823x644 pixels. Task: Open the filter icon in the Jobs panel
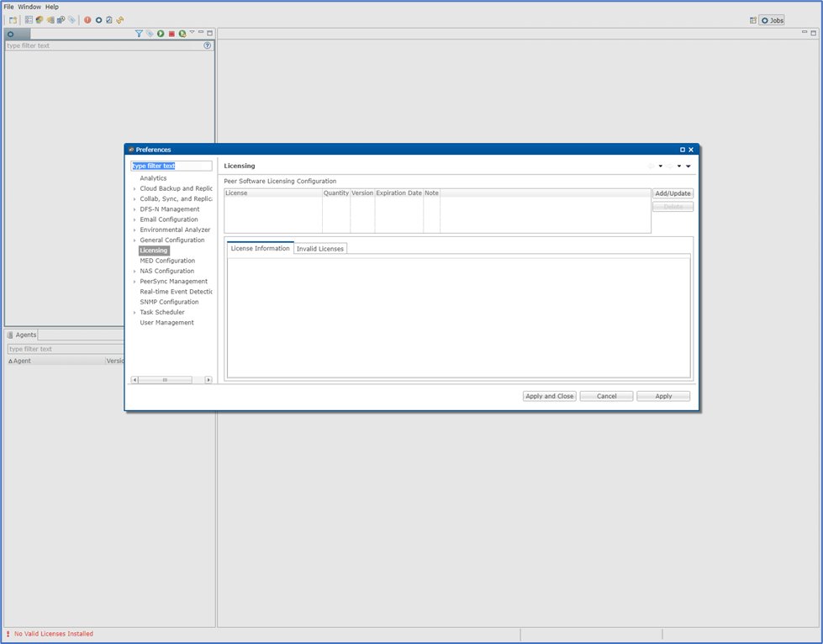click(139, 33)
